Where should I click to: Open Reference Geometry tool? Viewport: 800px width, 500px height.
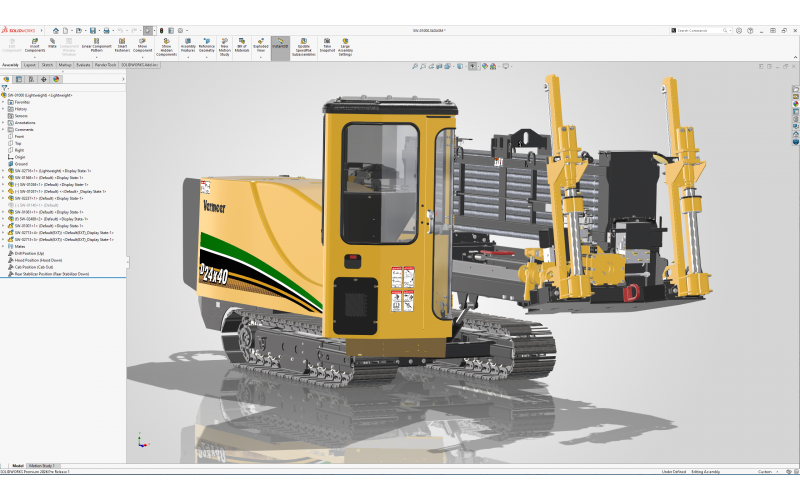click(207, 45)
